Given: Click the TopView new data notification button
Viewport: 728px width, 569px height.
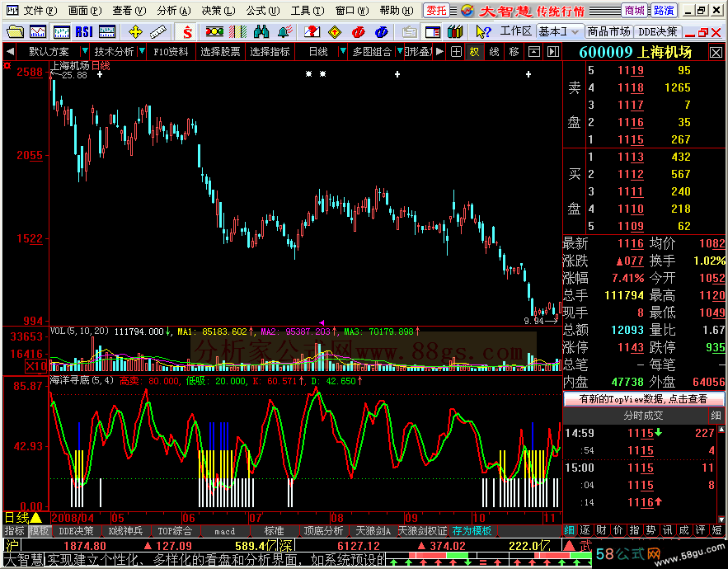Looking at the screenshot, I should coord(643,398).
